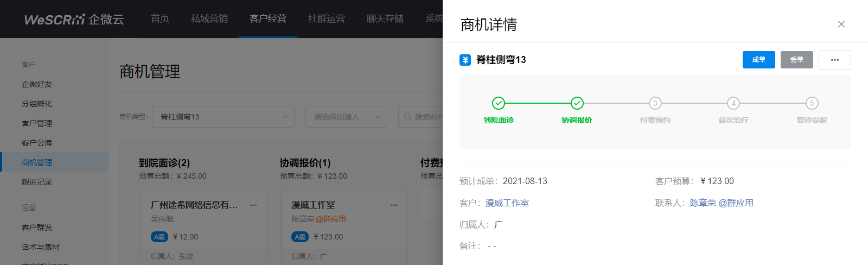Open the 漫威工作室 card title
This screenshot has height=265, width=868.
[313, 205]
